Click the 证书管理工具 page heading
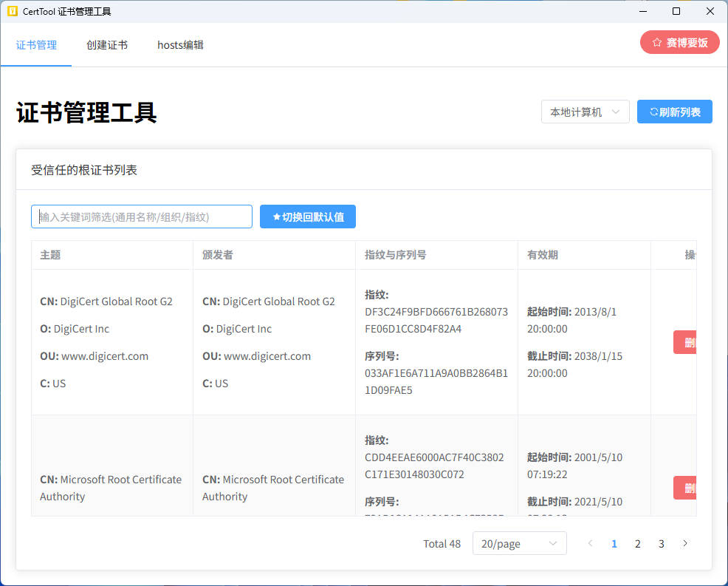 click(87, 112)
